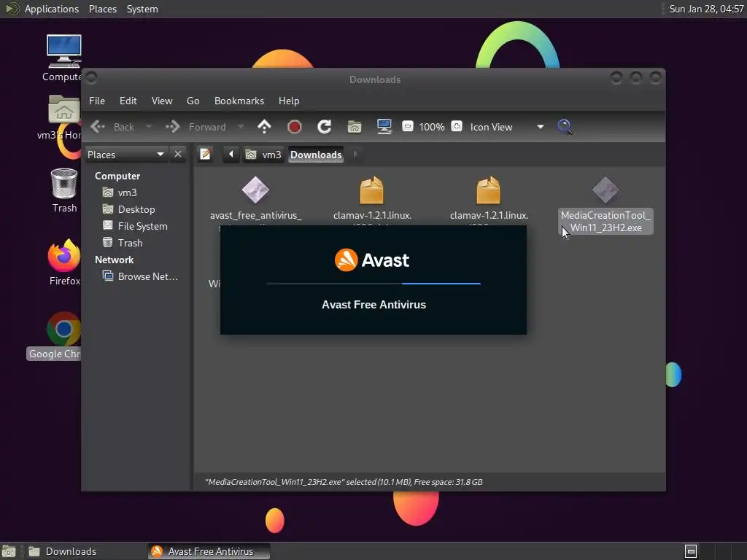The image size is (747, 560).
Task: Select MediaCreationTool_Win11_23H2.exe file icon
Action: (x=605, y=190)
